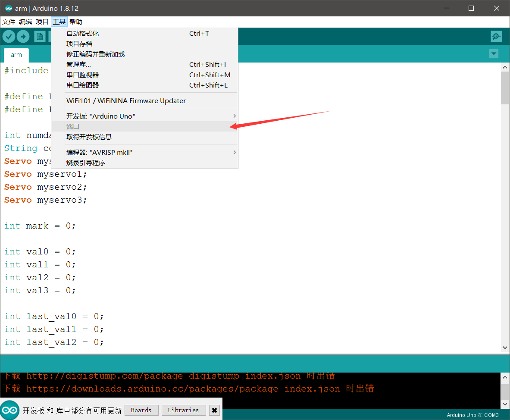The width and height of the screenshot is (510, 420).
Task: Click the line "Servo myservo2;"
Action: pyautogui.click(x=46, y=187)
